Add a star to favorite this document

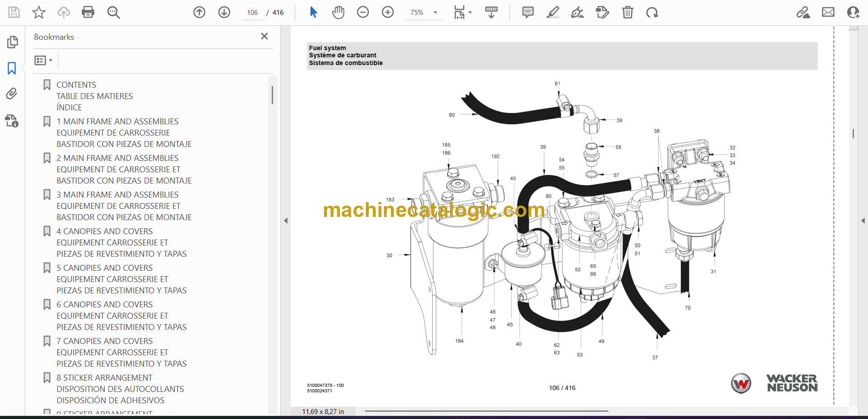pos(39,12)
